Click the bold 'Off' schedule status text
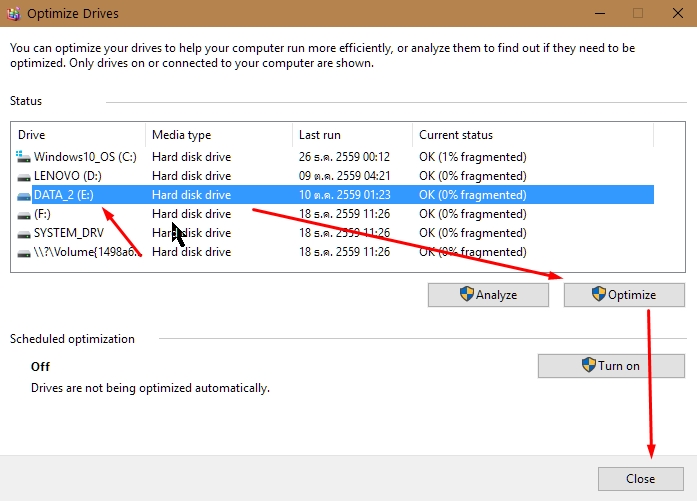Viewport: 697px width, 501px height. 40,367
